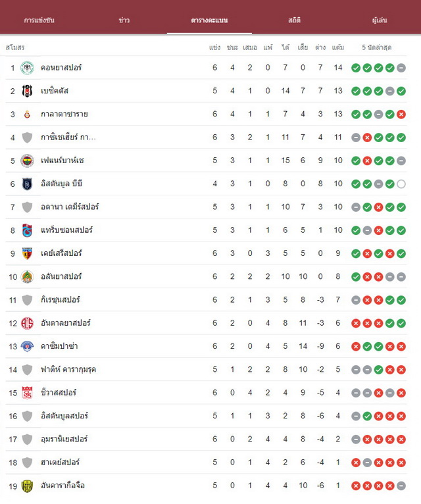Image resolution: width=421 pixels, height=504 pixels.
Task: Click the Fenerbahçe club badge
Action: pyautogui.click(x=28, y=161)
